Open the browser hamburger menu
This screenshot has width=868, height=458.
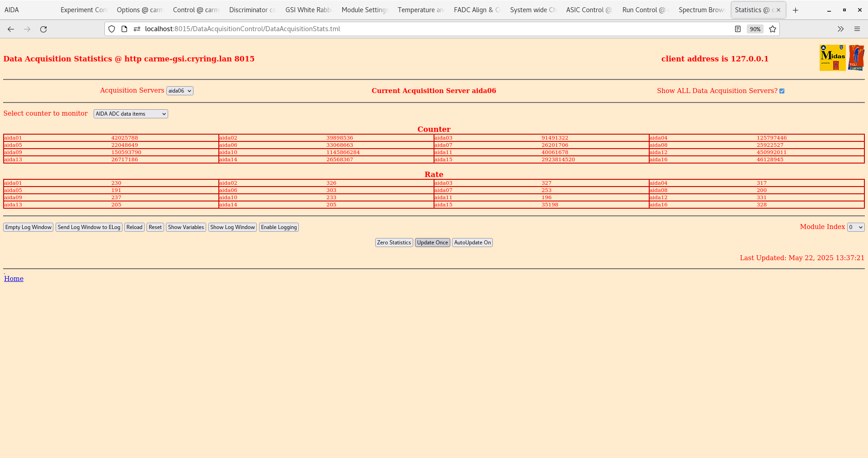(x=858, y=29)
